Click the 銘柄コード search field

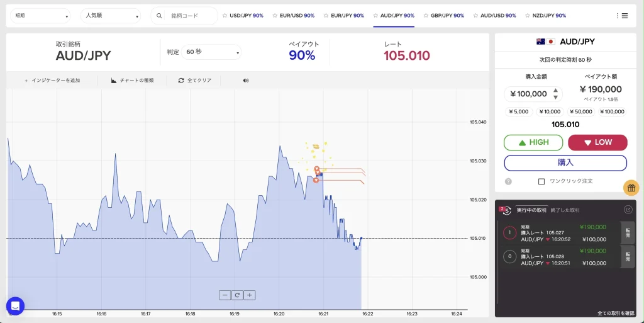[x=189, y=16]
